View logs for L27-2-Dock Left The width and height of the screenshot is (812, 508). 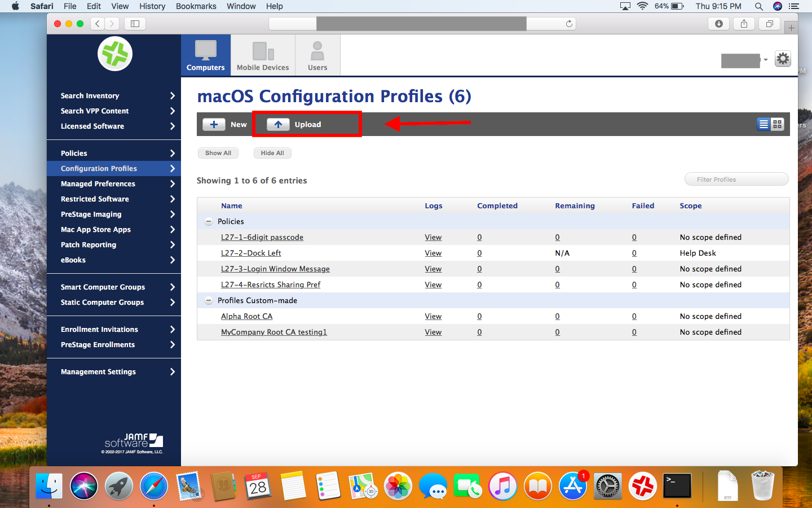coord(433,253)
